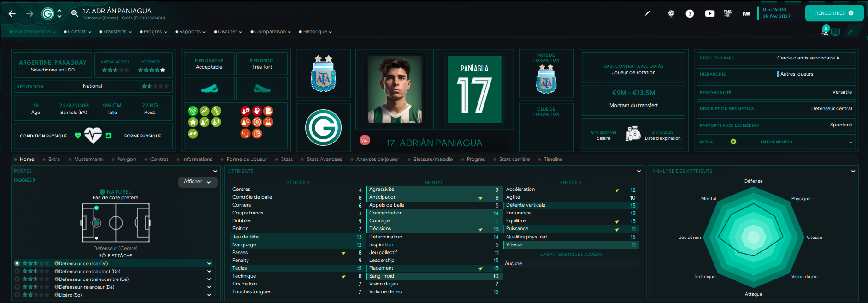Select the Défenseur central (Dé) role radio
Image resolution: width=868 pixels, height=303 pixels.
[x=17, y=263]
